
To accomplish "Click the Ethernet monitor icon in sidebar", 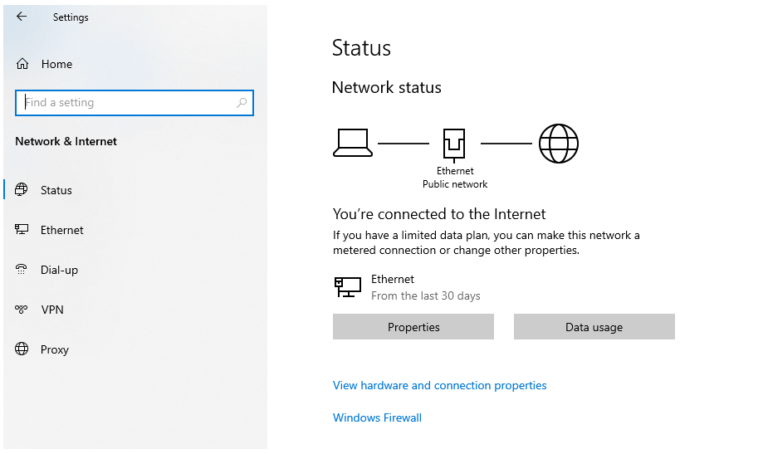I will [x=21, y=229].
